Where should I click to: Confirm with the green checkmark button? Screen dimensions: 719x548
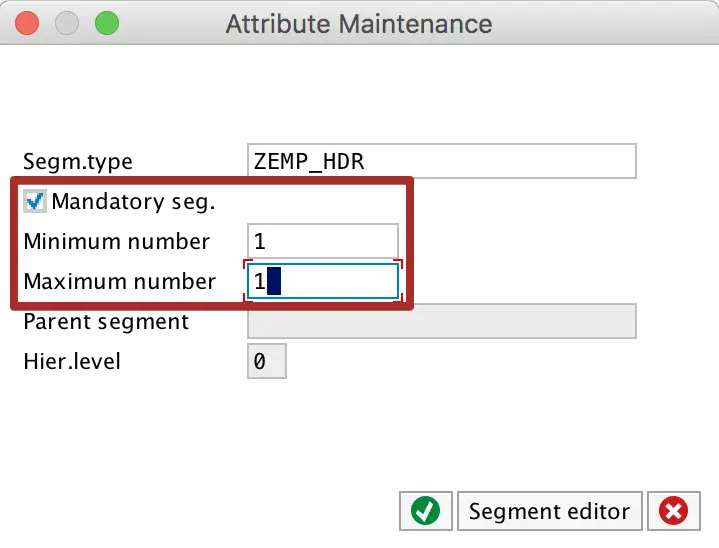click(426, 511)
